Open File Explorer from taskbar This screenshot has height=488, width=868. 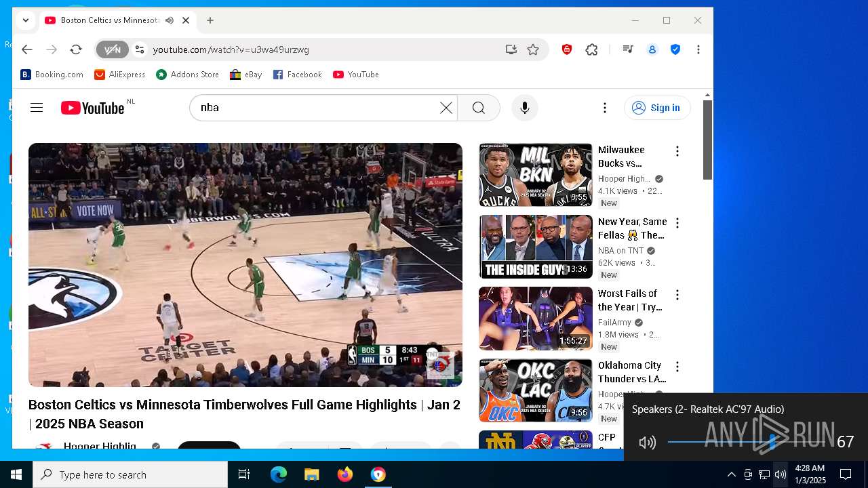point(311,474)
